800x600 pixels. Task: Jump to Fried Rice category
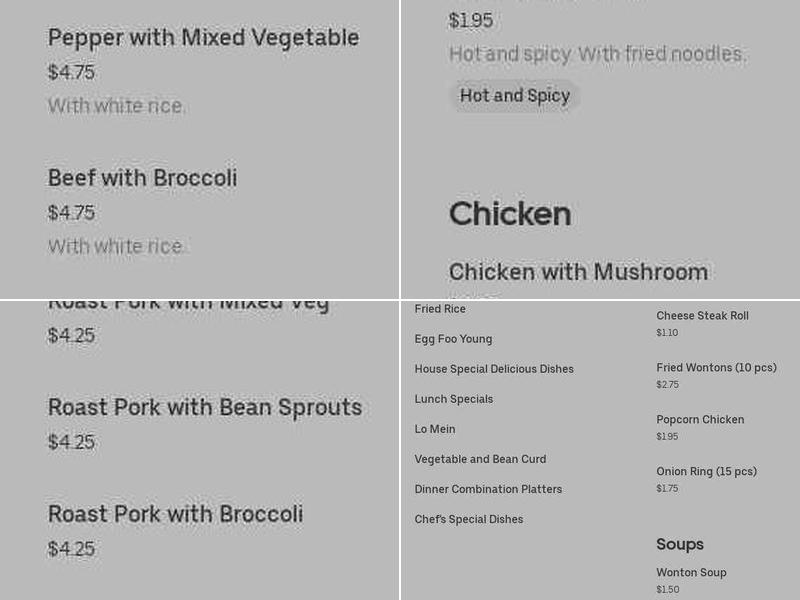(440, 309)
